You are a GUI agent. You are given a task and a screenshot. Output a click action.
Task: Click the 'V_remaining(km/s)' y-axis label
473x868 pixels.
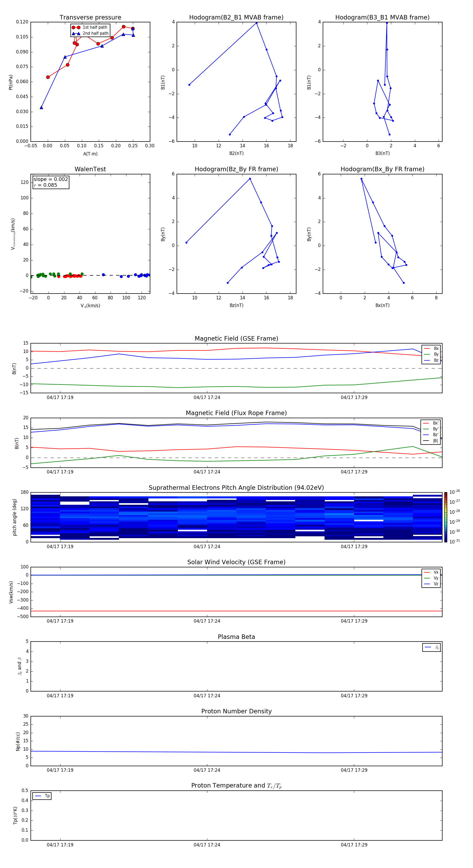click(13, 234)
